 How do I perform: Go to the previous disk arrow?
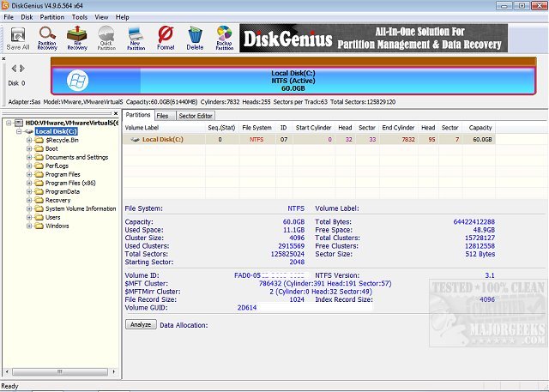[x=12, y=68]
